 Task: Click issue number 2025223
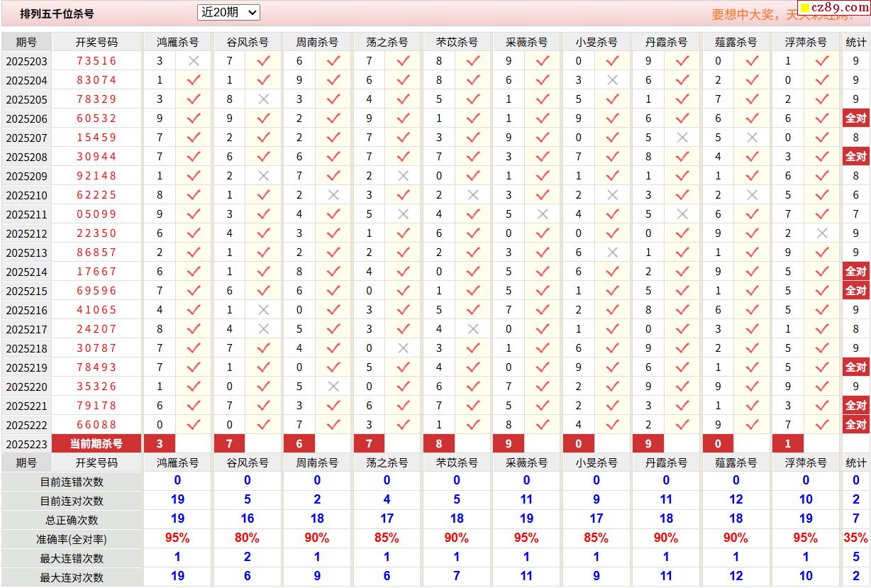click(27, 444)
